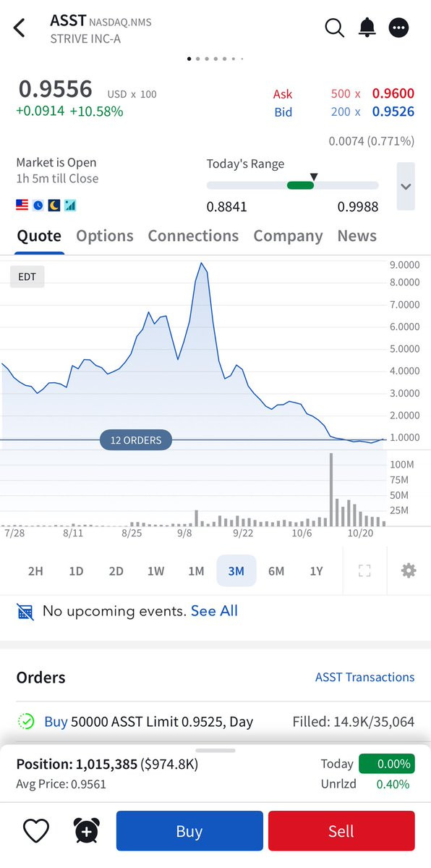Tap the blue Buy button
The width and height of the screenshot is (431, 868).
pos(189,831)
